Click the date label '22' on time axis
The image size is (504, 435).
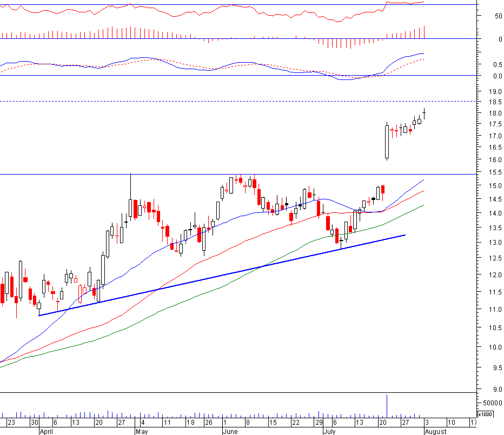[296, 422]
